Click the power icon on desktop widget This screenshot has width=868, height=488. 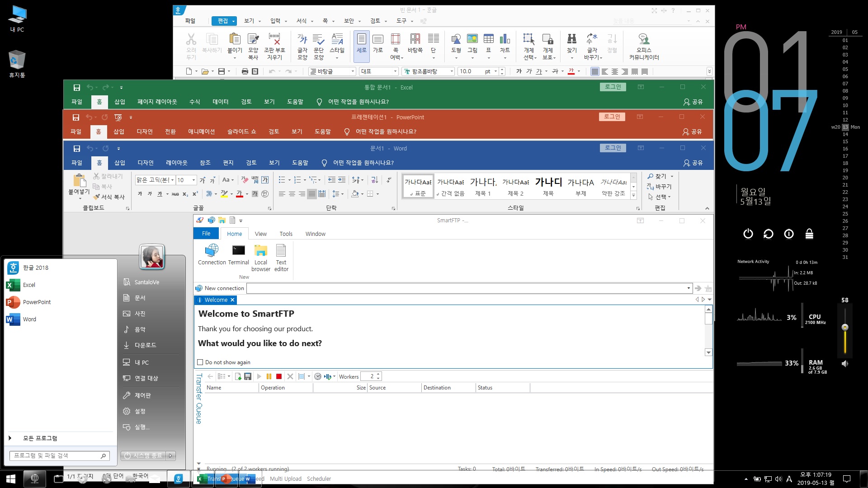click(748, 234)
